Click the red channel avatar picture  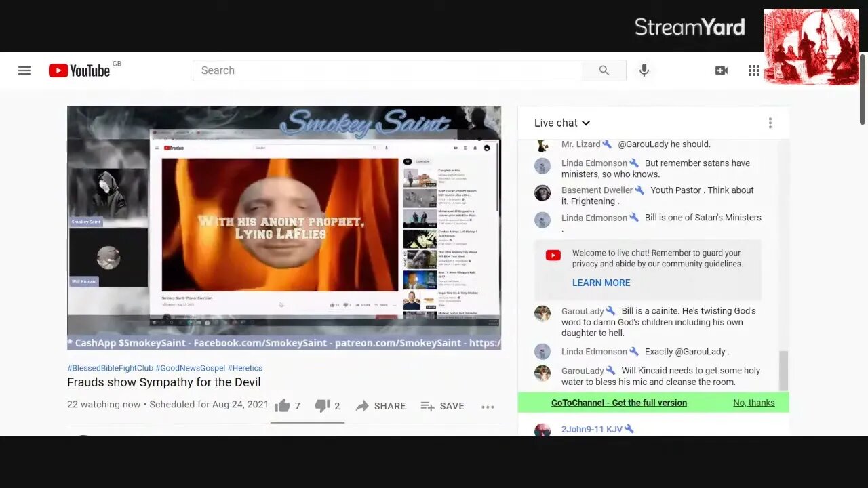tap(811, 47)
